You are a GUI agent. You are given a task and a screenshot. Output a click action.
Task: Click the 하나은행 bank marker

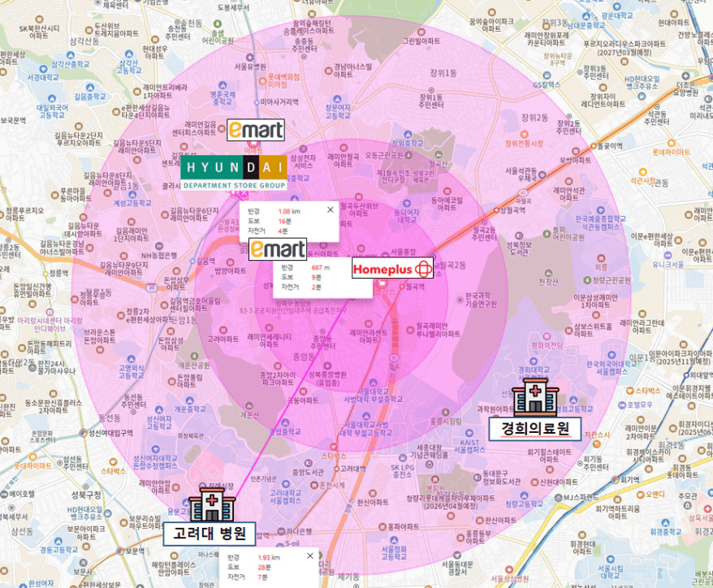(x=281, y=531)
